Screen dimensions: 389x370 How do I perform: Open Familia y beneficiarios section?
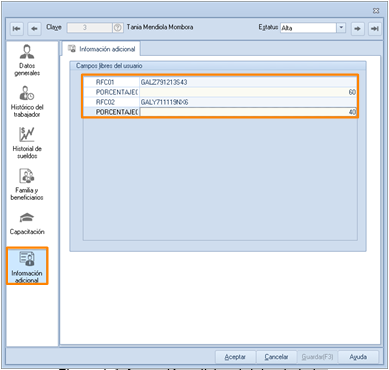(x=27, y=185)
